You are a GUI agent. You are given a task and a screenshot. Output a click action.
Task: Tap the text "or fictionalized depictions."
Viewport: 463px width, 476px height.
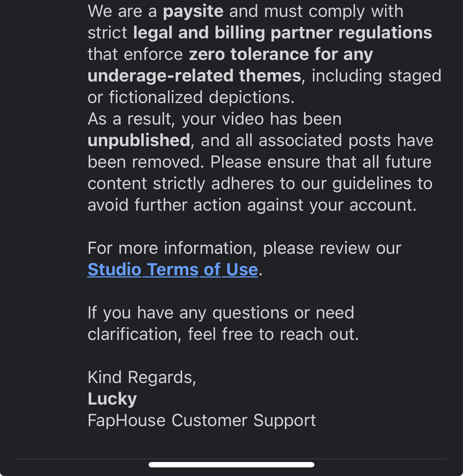point(191,97)
